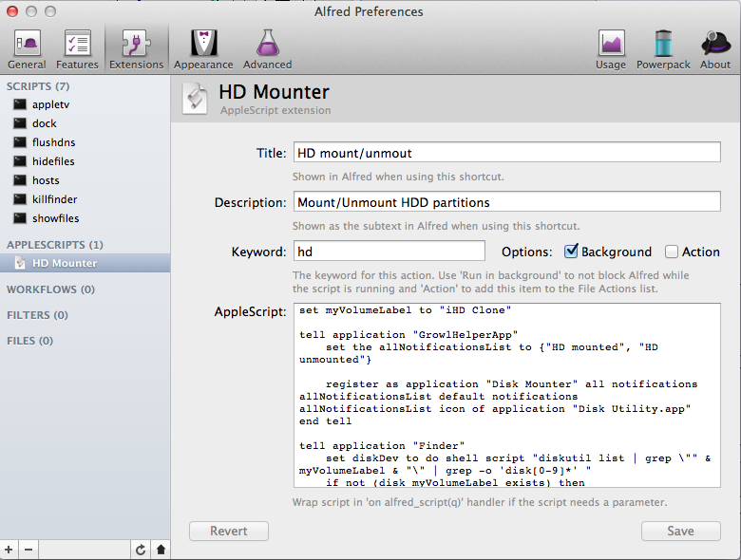Toggle the Background option checkbox
This screenshot has width=741, height=560.
(x=571, y=252)
